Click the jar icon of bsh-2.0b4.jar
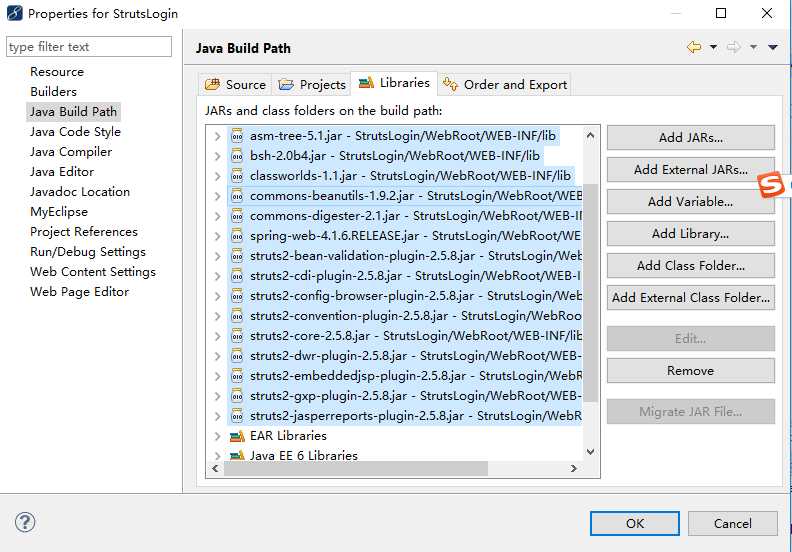 click(237, 156)
